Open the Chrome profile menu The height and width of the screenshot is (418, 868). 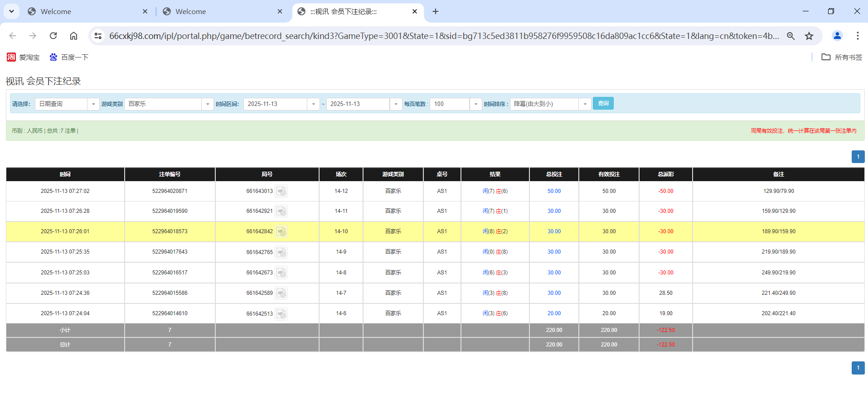837,36
